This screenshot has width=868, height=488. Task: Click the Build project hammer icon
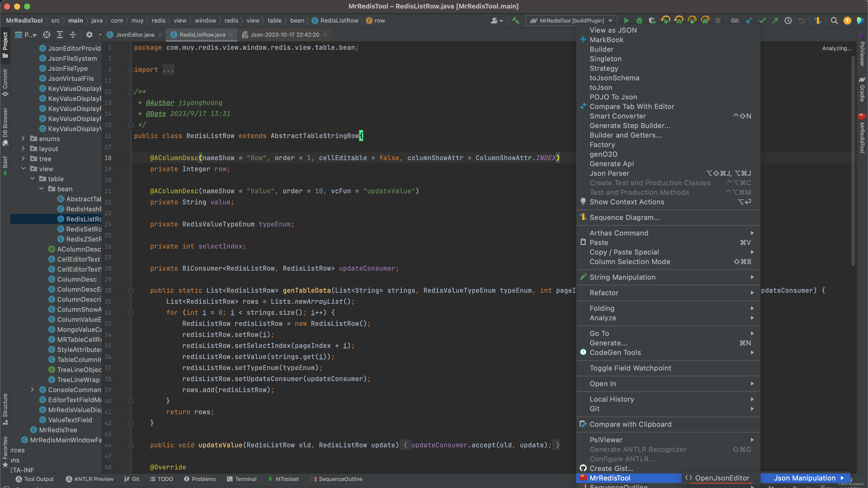click(x=516, y=21)
